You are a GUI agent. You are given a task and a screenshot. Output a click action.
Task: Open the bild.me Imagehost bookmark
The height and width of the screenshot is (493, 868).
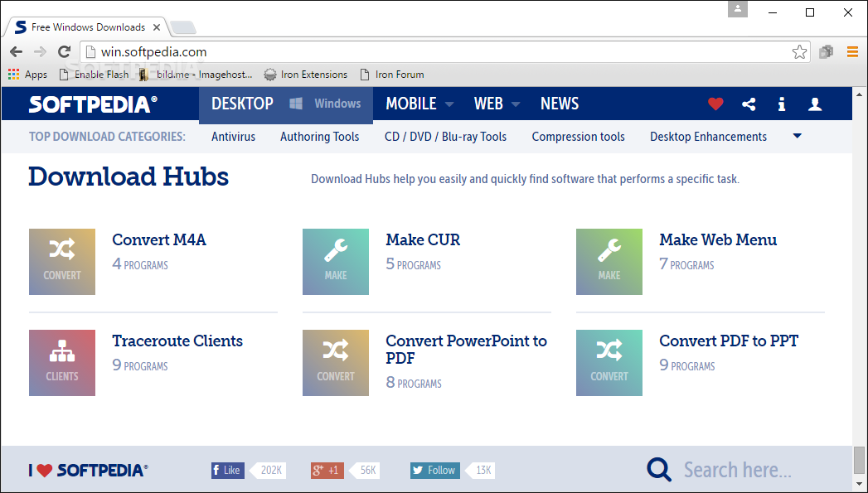point(196,74)
